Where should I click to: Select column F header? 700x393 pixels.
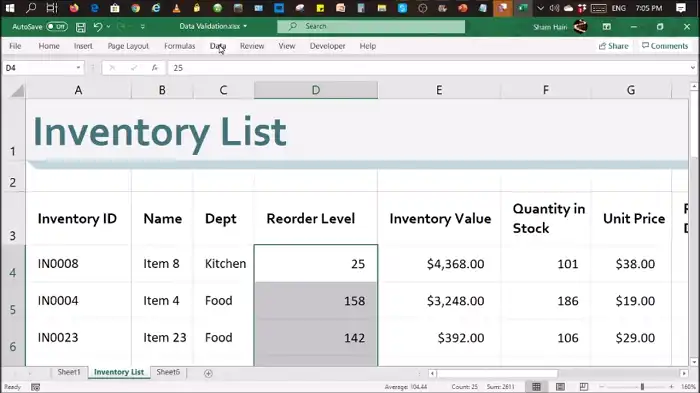pos(546,90)
